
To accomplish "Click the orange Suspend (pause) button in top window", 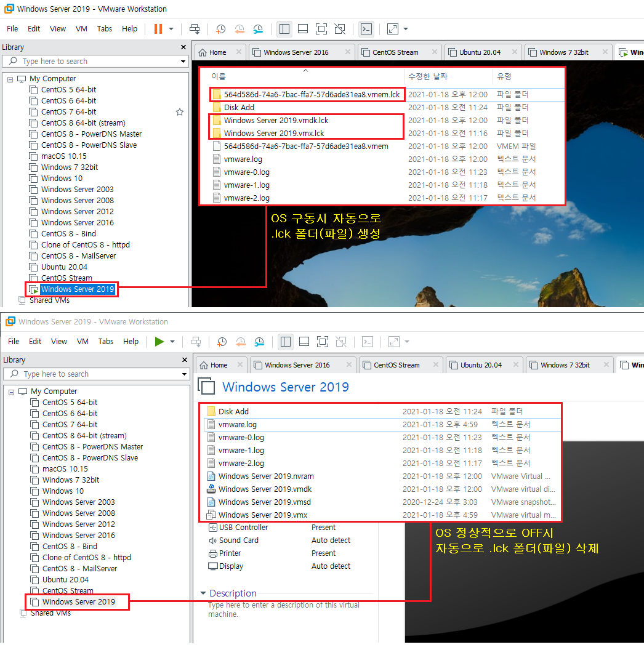I will coord(158,29).
